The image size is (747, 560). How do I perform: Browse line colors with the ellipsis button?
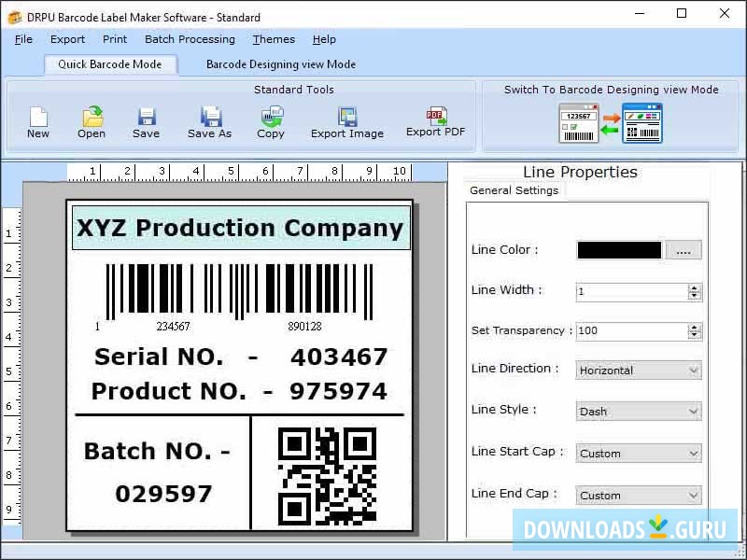click(683, 249)
